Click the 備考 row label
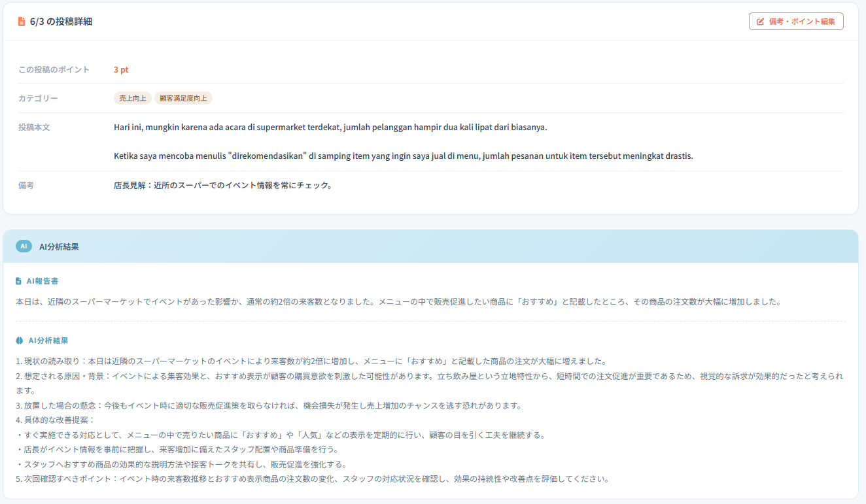This screenshot has width=866, height=504. point(26,185)
